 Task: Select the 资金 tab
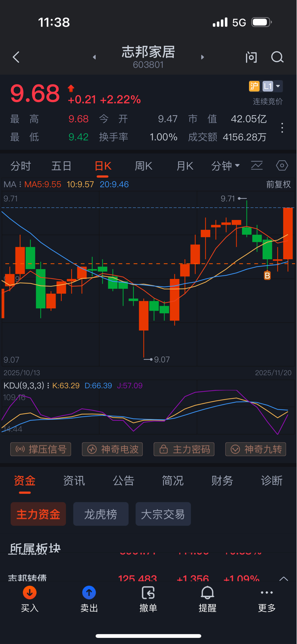tap(25, 481)
